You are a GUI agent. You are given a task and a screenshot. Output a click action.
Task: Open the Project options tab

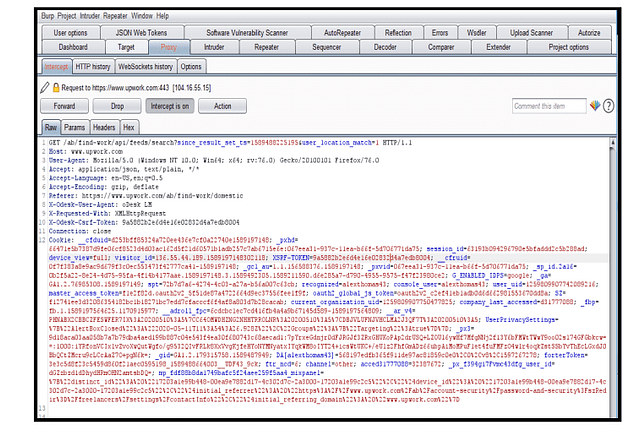click(x=568, y=47)
